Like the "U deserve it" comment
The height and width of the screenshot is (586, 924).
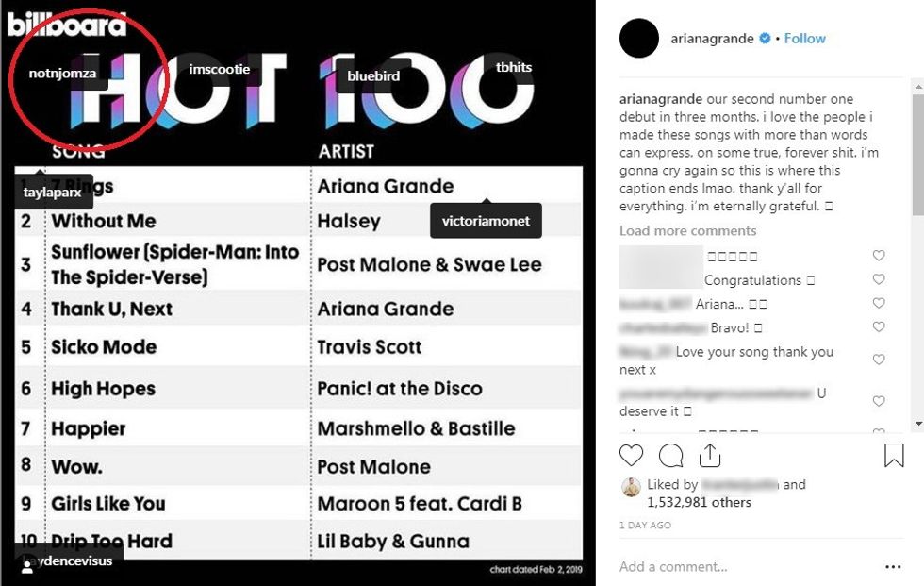pos(879,401)
